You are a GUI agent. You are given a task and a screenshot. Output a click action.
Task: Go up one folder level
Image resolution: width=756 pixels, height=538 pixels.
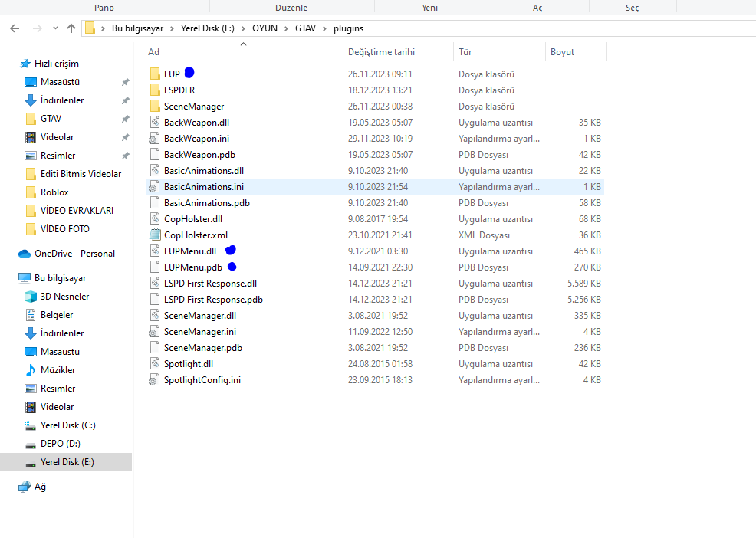pyautogui.click(x=71, y=28)
